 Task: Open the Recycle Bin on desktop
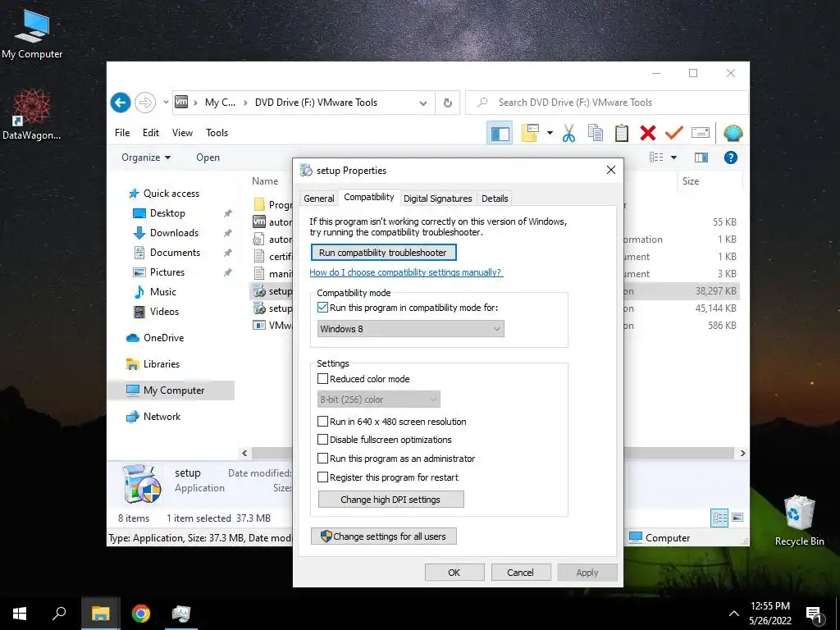(799, 521)
